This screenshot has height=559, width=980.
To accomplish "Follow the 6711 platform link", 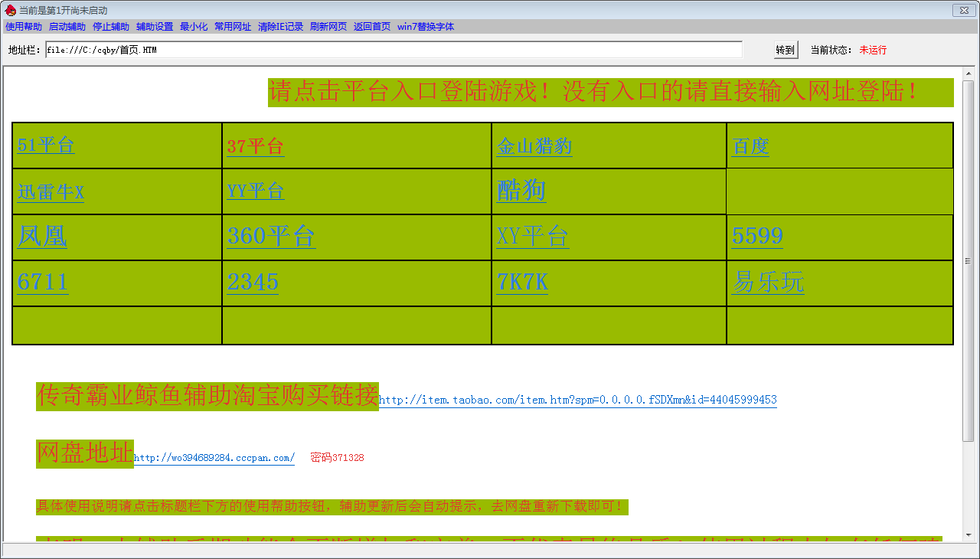I will point(43,282).
